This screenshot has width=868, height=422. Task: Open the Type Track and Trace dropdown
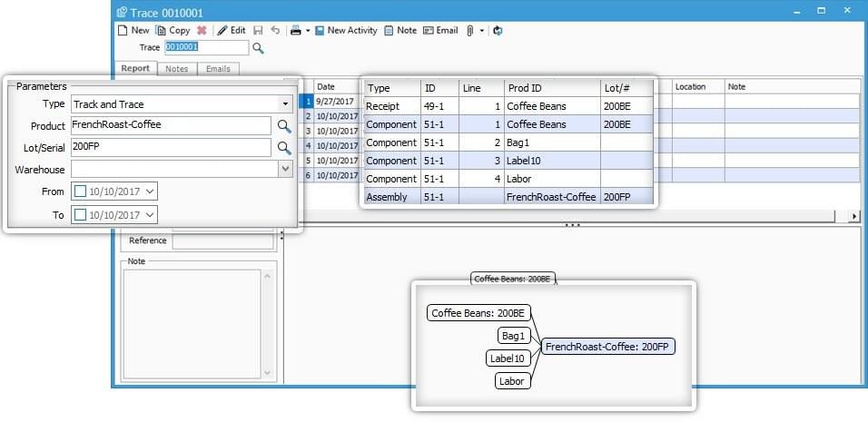click(285, 104)
